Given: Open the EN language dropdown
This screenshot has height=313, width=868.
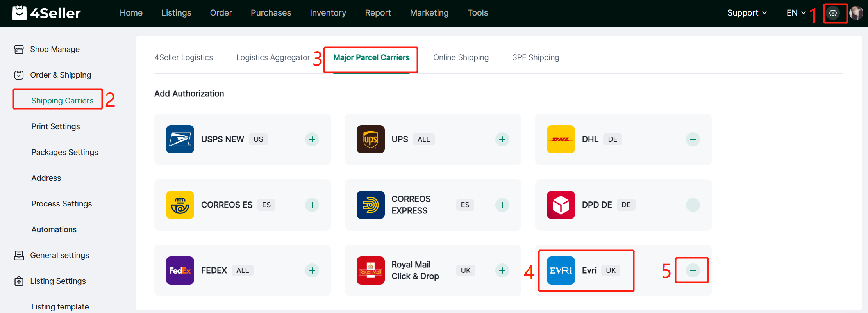Looking at the screenshot, I should pyautogui.click(x=796, y=13).
